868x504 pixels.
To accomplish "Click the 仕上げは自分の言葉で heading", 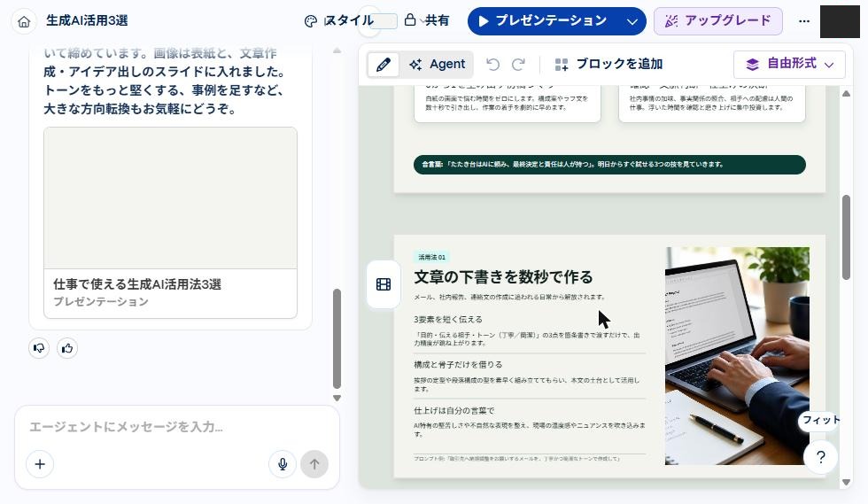I will 453,410.
